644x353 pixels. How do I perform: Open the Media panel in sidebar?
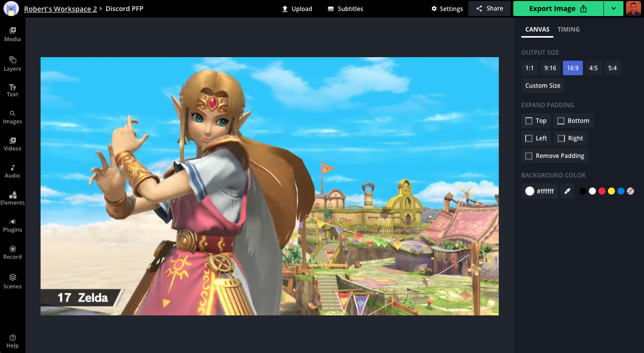(13, 34)
